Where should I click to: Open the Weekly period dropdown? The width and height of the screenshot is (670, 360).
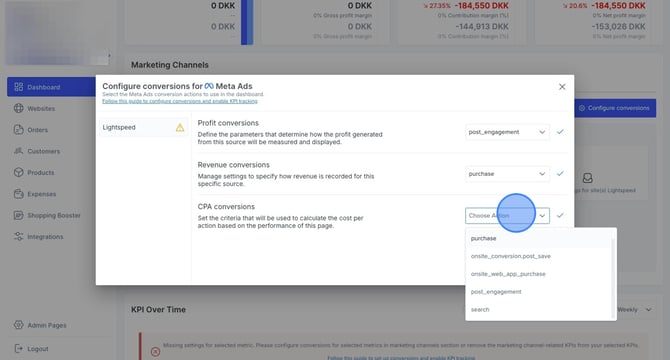[634, 309]
